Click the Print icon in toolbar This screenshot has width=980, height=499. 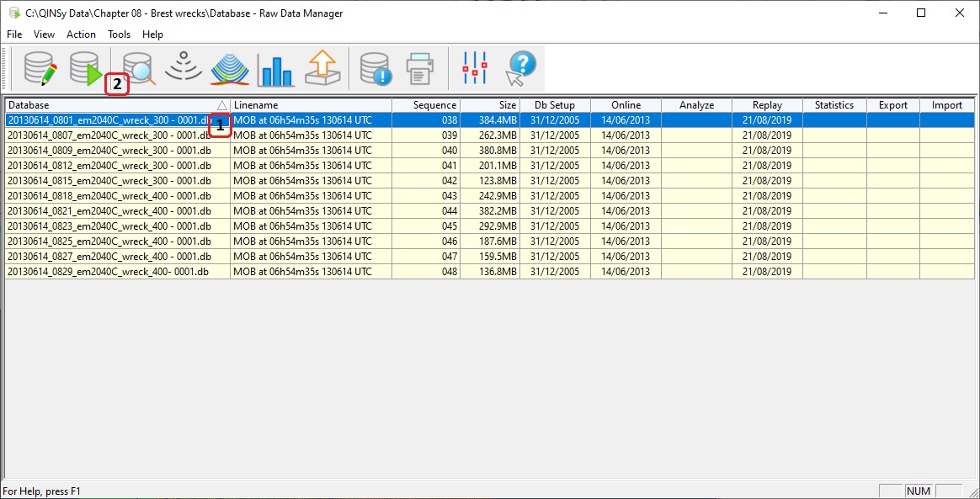click(421, 69)
